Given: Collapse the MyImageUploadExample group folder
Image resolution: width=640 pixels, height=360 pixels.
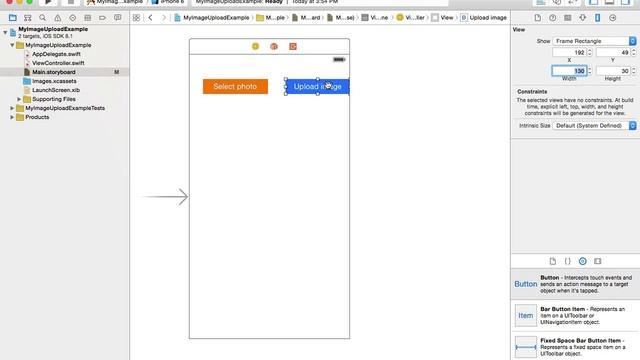Looking at the screenshot, I should pos(12,45).
